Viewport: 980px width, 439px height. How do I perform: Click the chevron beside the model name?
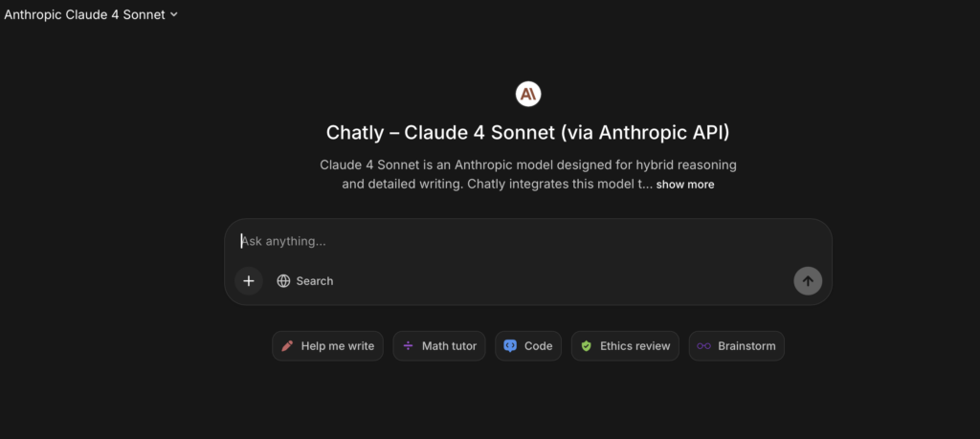pyautogui.click(x=173, y=14)
